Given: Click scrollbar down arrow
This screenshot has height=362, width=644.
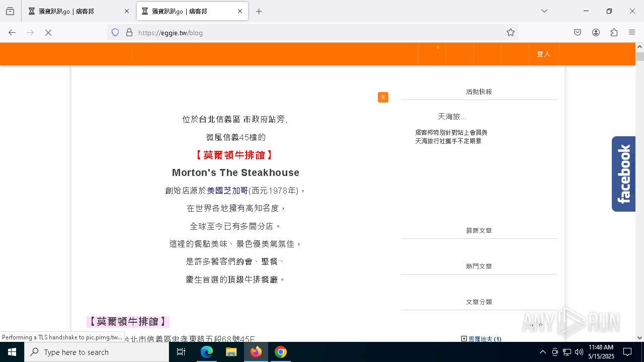Looking at the screenshot, I should click(639, 338).
